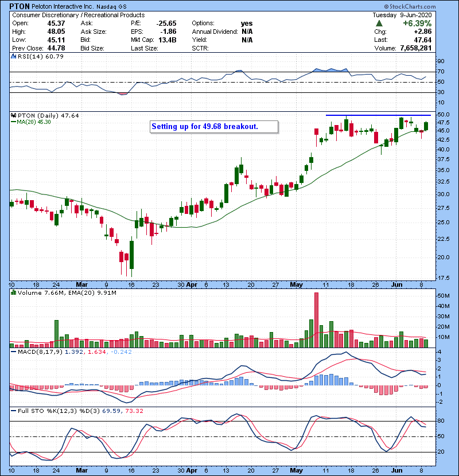Click the Chg value +2.86
The image size is (459, 476).
tap(422, 32)
